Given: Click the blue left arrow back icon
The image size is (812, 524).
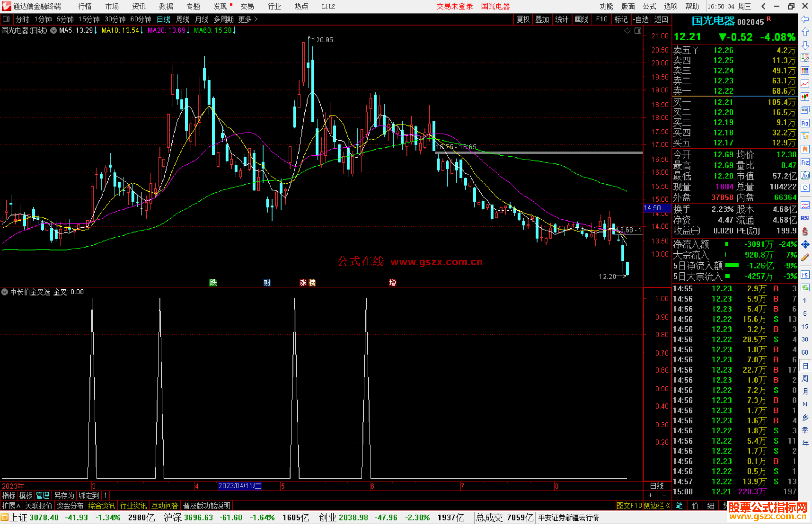Looking at the screenshot, I should [805, 19].
